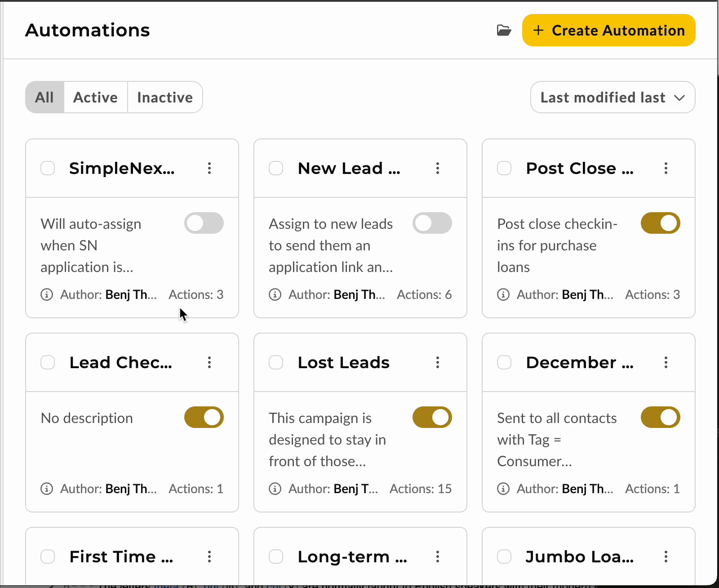The width and height of the screenshot is (719, 588).
Task: Click the Automations page heading
Action: coord(88,30)
